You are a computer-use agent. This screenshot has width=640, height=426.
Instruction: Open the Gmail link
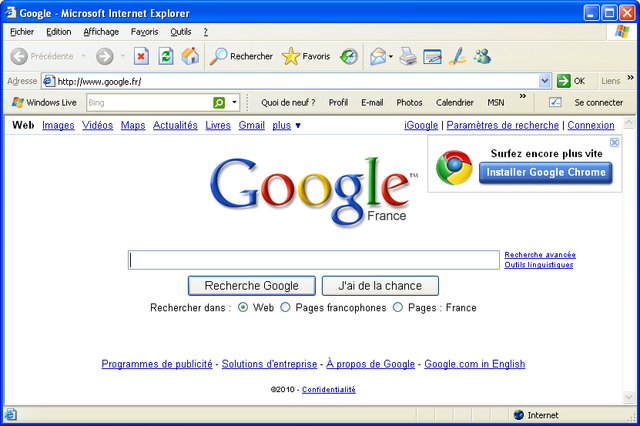(x=251, y=125)
